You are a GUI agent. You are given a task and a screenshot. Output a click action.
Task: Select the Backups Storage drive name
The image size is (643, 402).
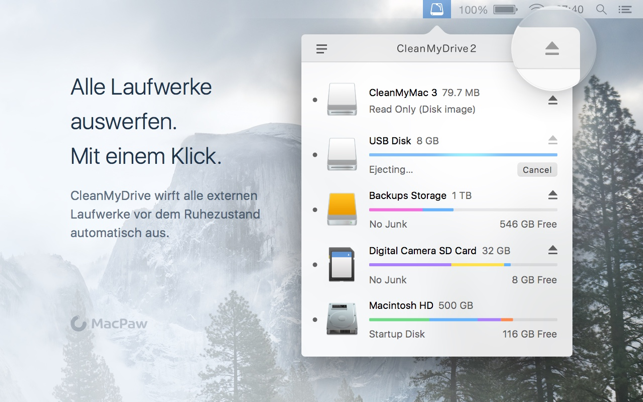coord(408,196)
